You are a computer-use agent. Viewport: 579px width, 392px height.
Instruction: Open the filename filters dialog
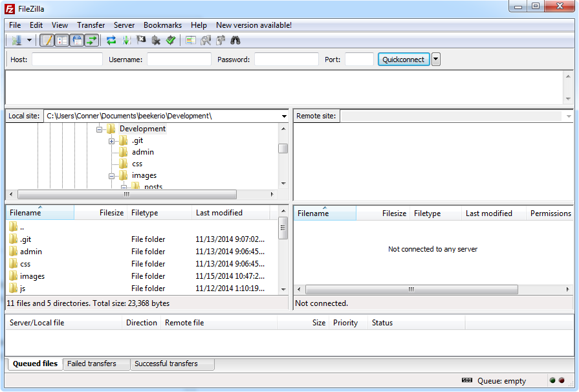205,39
